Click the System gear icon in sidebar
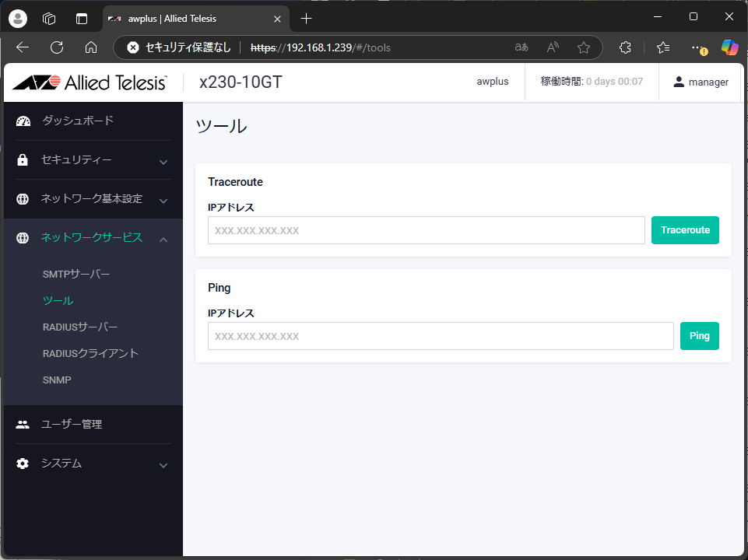Viewport: 748px width, 560px height. pos(23,464)
